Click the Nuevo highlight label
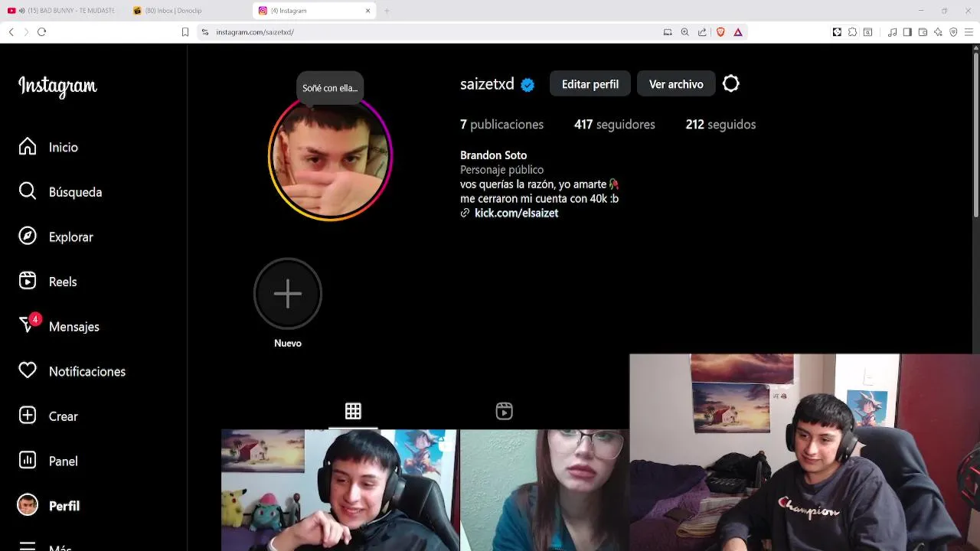The width and height of the screenshot is (980, 551). [288, 344]
